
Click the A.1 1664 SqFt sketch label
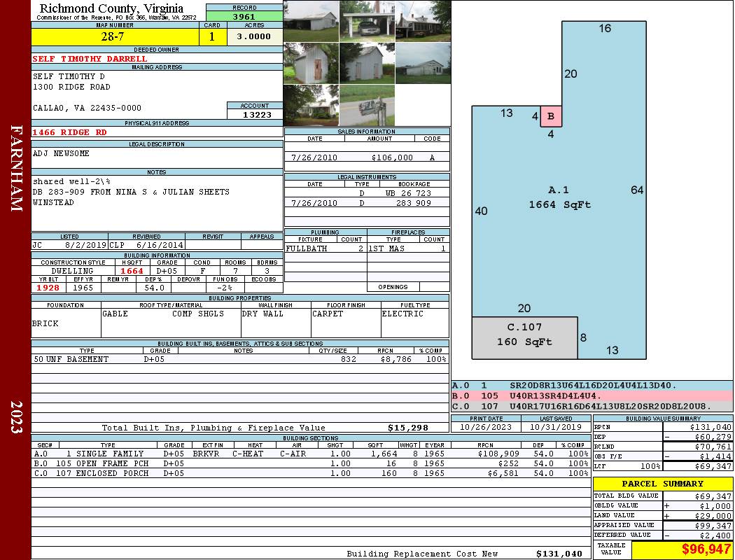(559, 197)
